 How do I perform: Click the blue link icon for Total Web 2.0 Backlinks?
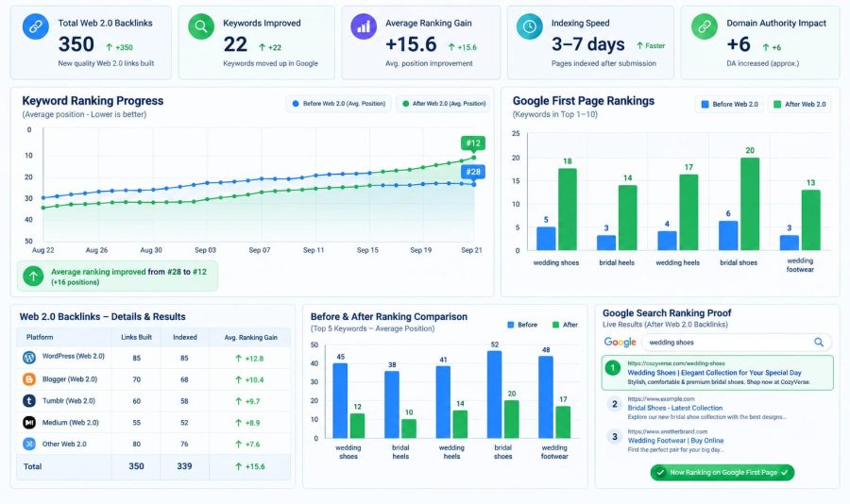coord(36,26)
